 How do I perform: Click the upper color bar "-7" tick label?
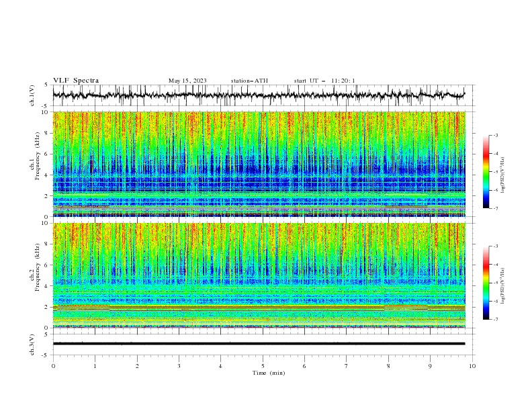click(495, 208)
